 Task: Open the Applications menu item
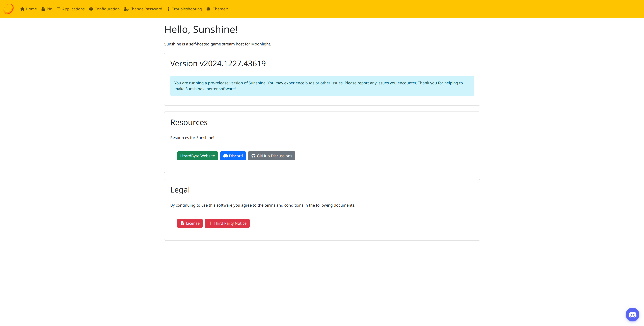pos(73,9)
